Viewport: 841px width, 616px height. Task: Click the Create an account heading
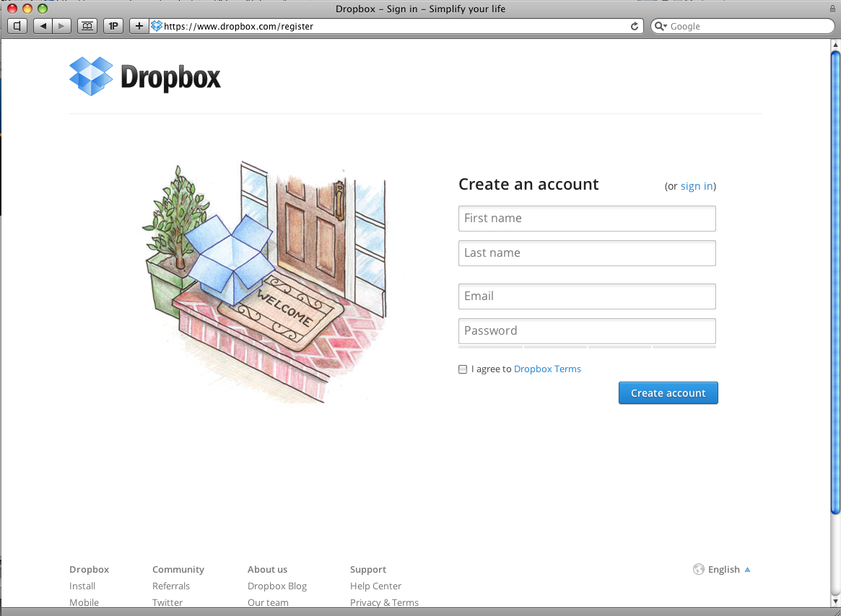pos(528,185)
